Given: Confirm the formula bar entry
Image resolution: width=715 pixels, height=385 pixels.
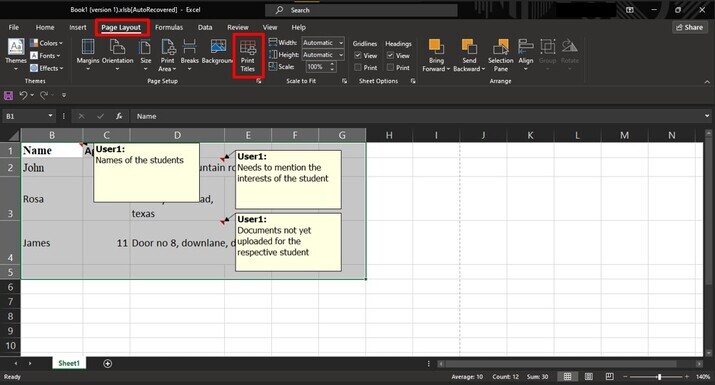Looking at the screenshot, I should pos(100,116).
